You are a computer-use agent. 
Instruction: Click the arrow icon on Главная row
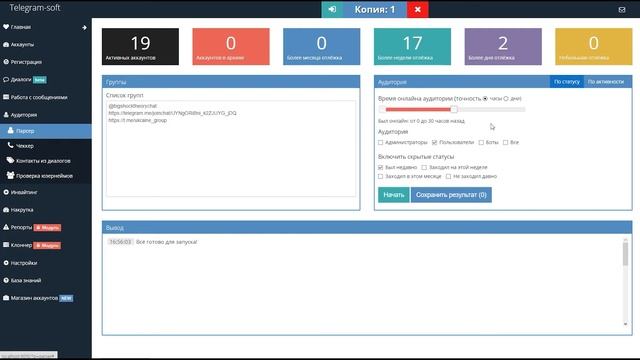(84, 27)
